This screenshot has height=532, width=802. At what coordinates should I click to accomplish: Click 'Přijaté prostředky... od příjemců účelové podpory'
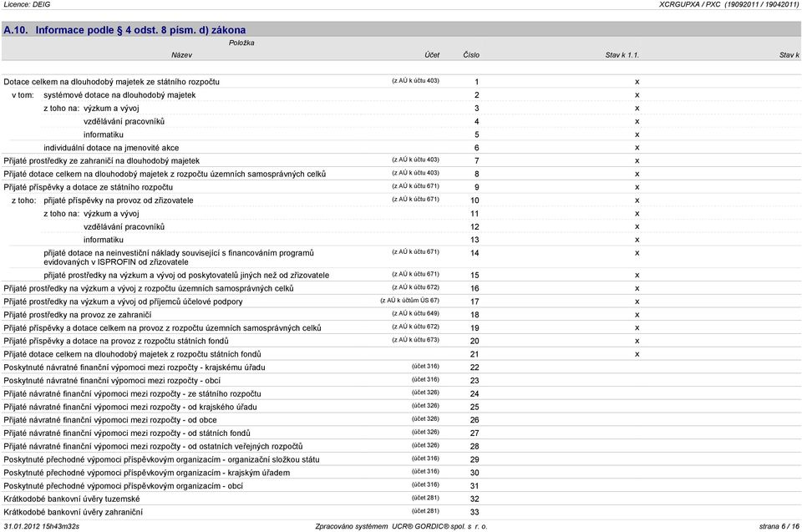124,301
